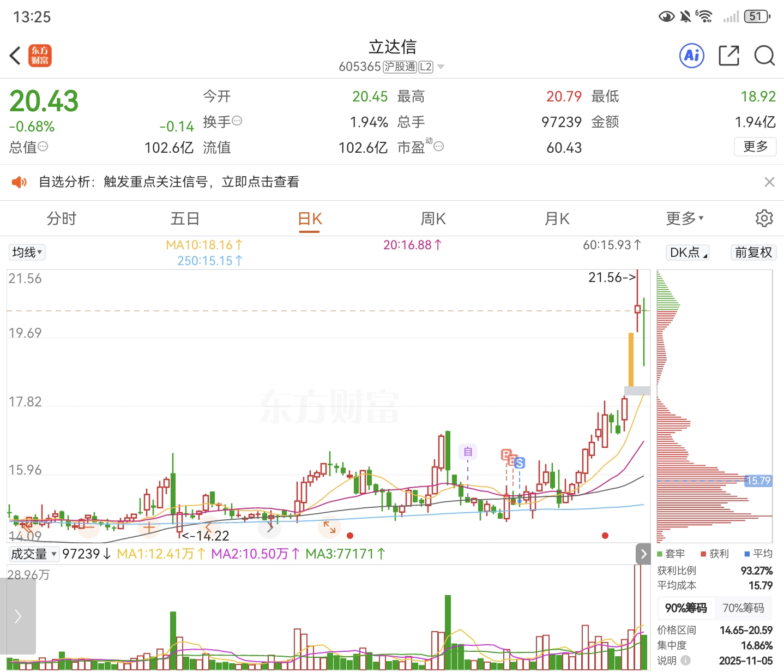
Task: Tap the muted bell status icon
Action: (685, 17)
